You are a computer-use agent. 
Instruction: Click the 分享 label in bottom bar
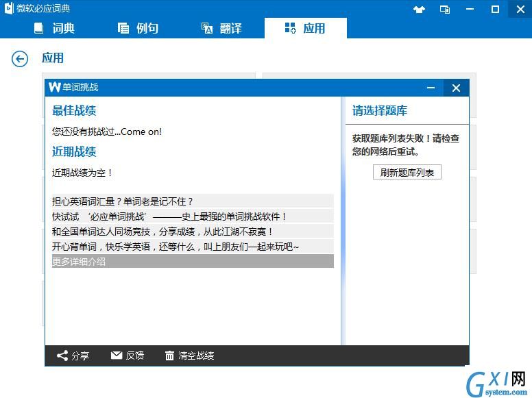click(80, 356)
